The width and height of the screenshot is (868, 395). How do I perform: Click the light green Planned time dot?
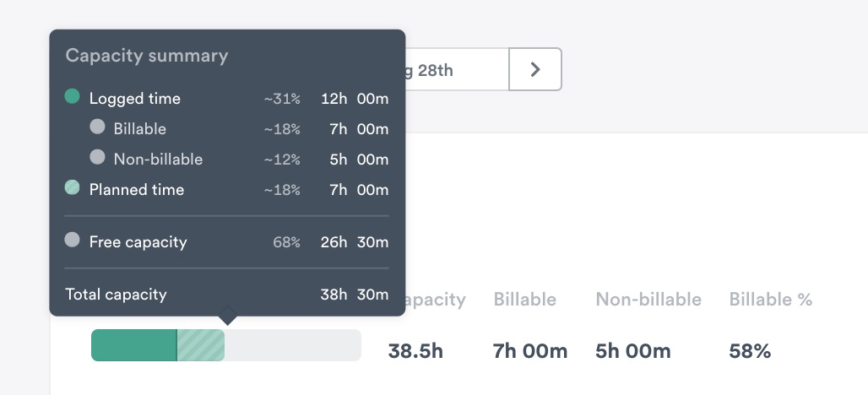click(73, 188)
